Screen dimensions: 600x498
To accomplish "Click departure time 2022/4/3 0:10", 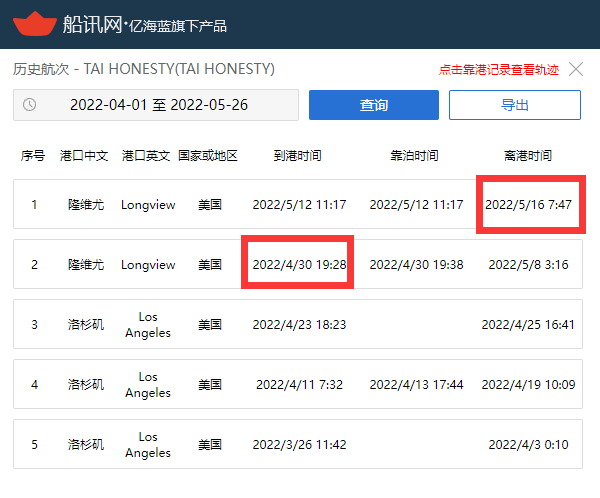I will pyautogui.click(x=528, y=444).
